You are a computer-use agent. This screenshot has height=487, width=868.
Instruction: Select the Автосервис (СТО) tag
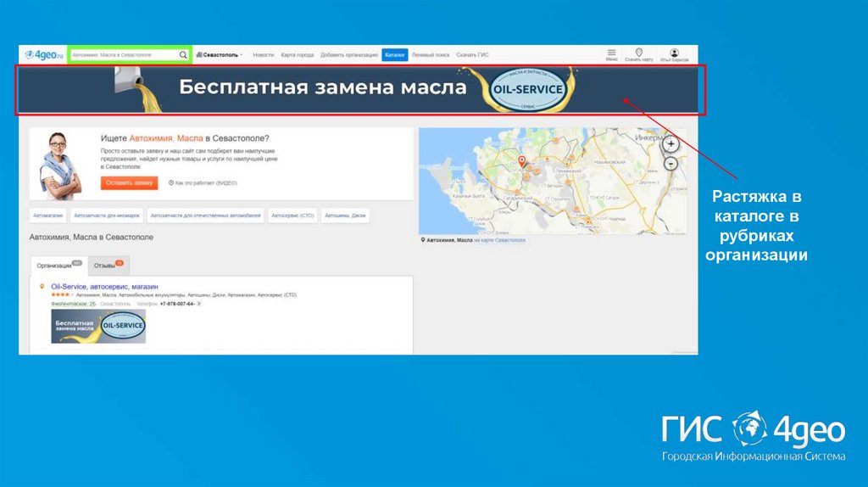coord(292,216)
